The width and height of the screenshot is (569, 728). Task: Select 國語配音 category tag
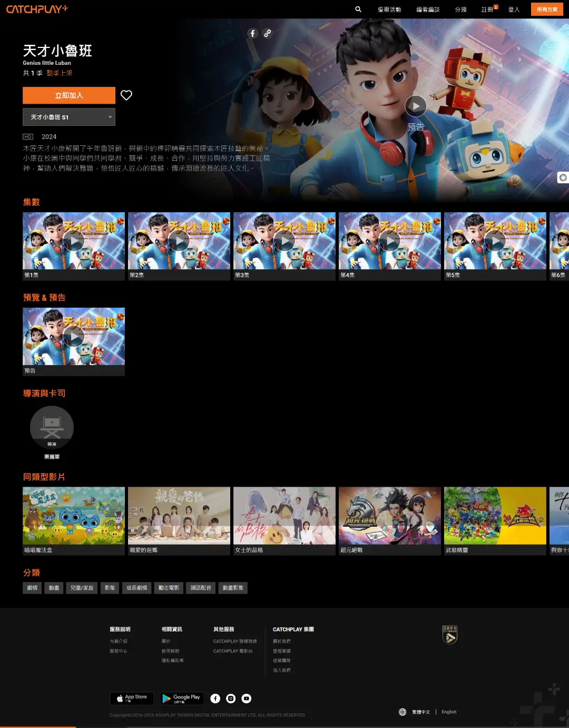coord(201,588)
